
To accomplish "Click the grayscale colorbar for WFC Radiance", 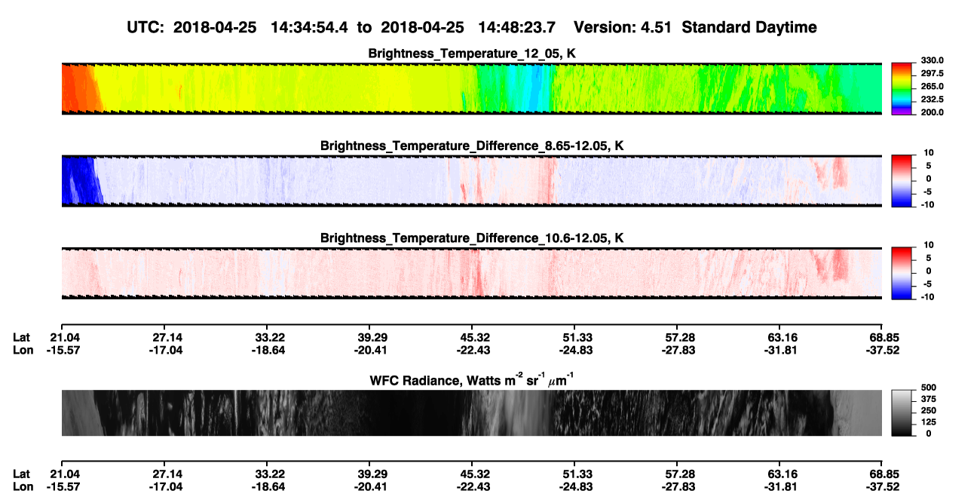I will (902, 413).
